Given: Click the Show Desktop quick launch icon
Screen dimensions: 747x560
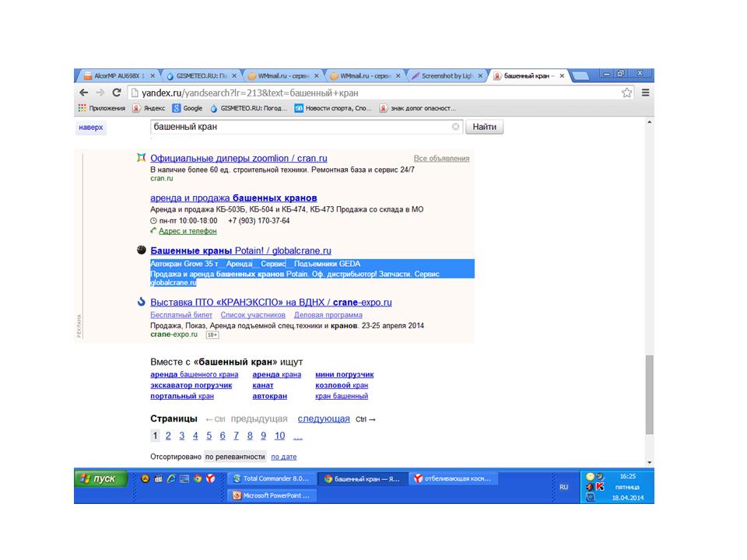Looking at the screenshot, I should [x=184, y=478].
